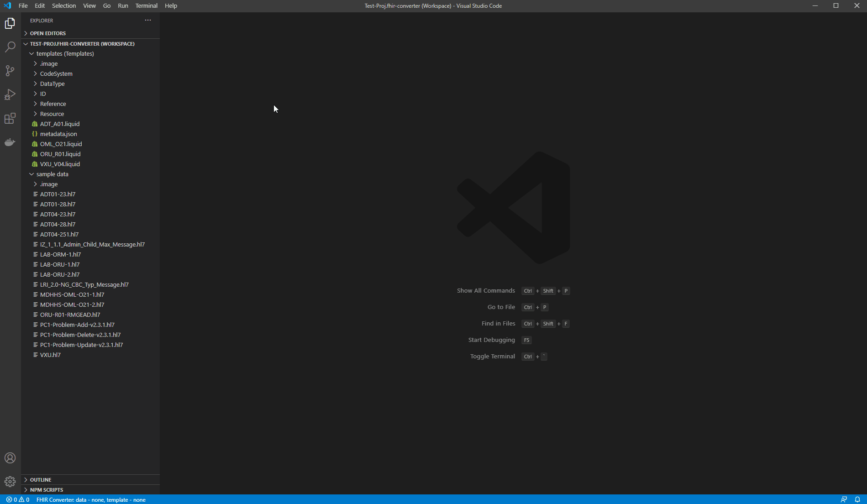Open the Manage gear icon

coord(10,482)
